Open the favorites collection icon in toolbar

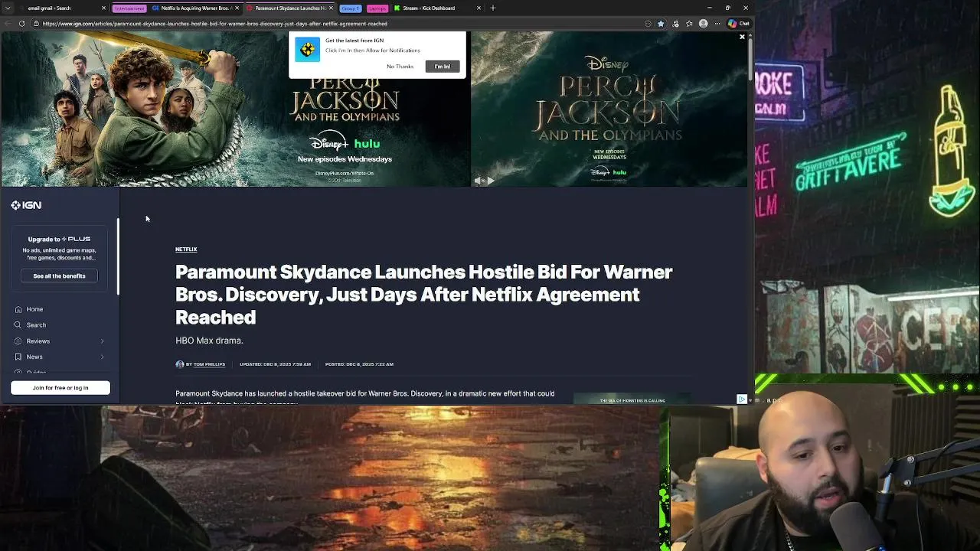pos(689,24)
